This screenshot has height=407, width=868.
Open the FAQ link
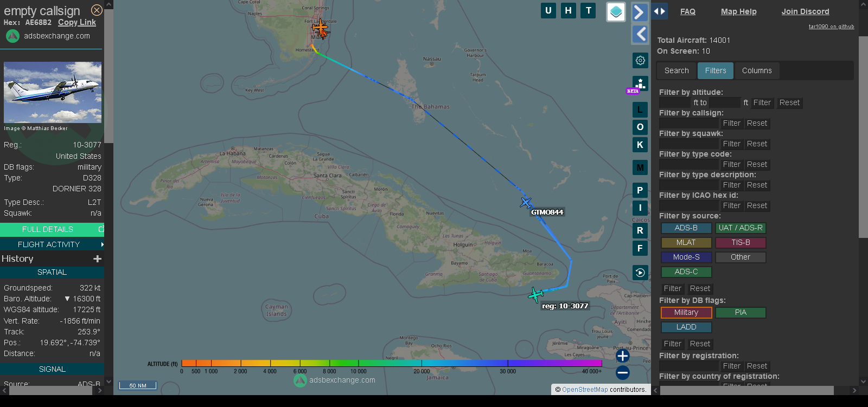click(x=688, y=11)
